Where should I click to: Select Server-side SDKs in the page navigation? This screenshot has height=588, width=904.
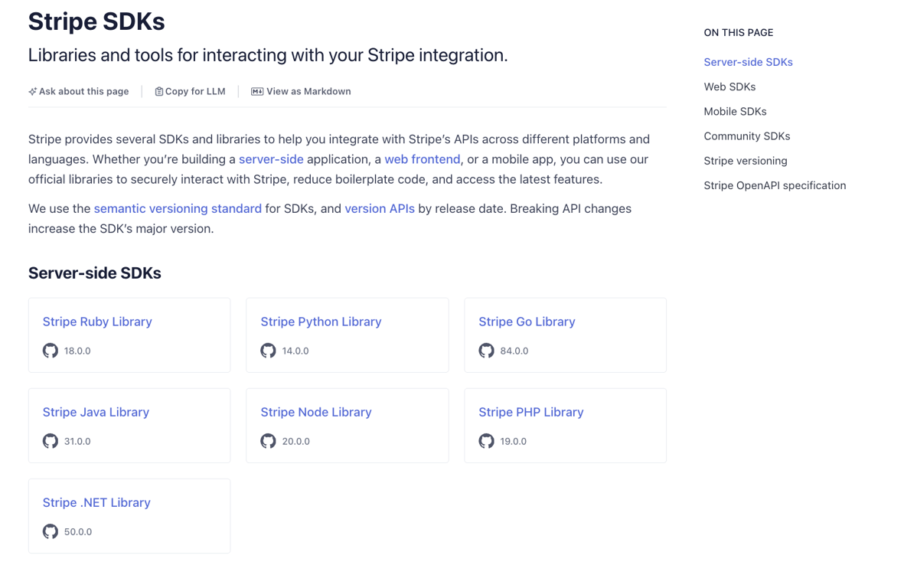pos(748,62)
